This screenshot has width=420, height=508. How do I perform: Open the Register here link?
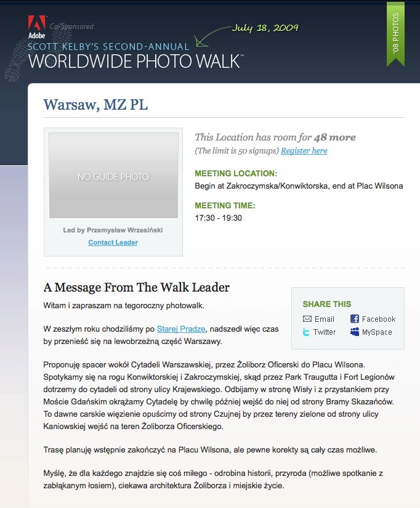(304, 150)
